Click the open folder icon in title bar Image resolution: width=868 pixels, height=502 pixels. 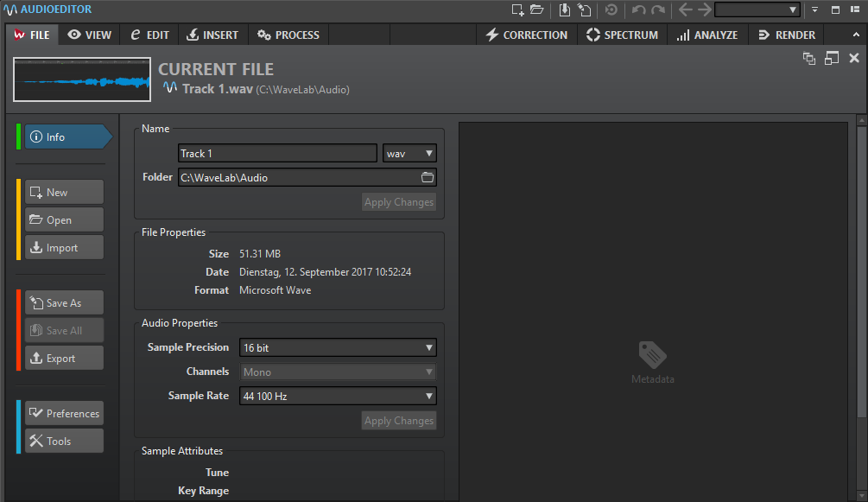(536, 10)
